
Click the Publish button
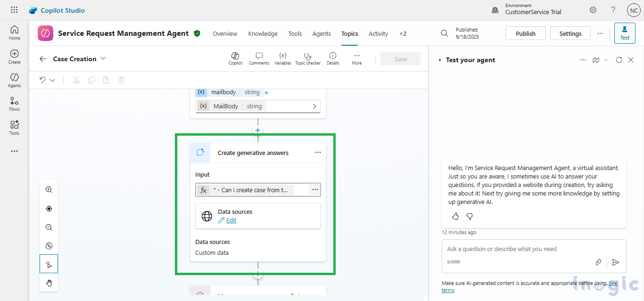tap(525, 33)
